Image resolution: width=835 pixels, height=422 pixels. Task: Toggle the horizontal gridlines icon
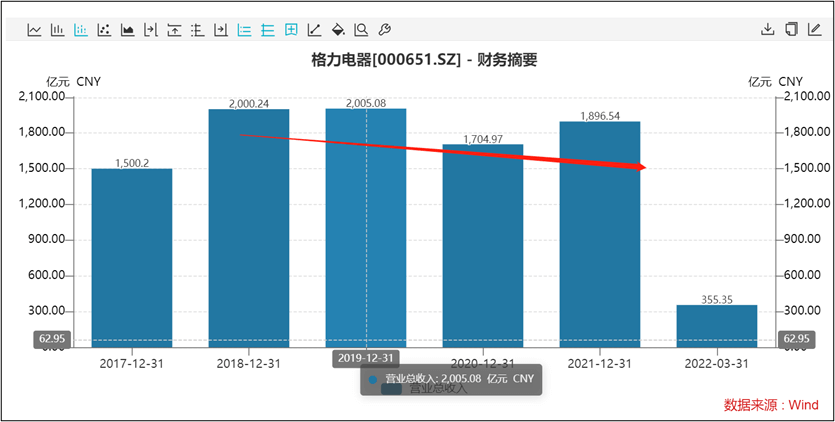[x=267, y=30]
